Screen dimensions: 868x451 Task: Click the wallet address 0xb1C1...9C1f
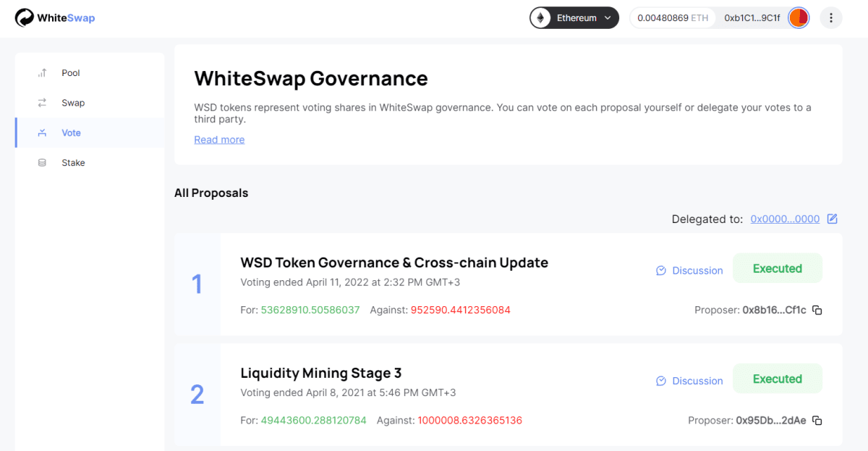click(752, 18)
